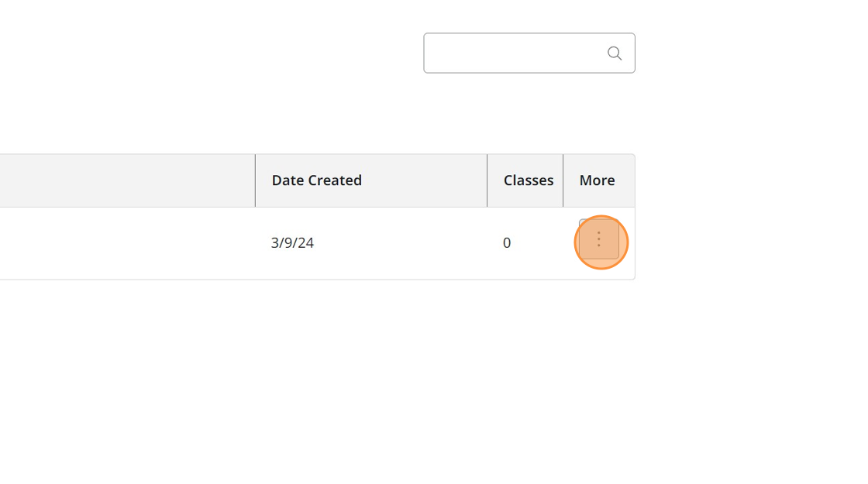Click the 0 classes count cell
Viewport: 868px width, 484px height.
point(507,243)
